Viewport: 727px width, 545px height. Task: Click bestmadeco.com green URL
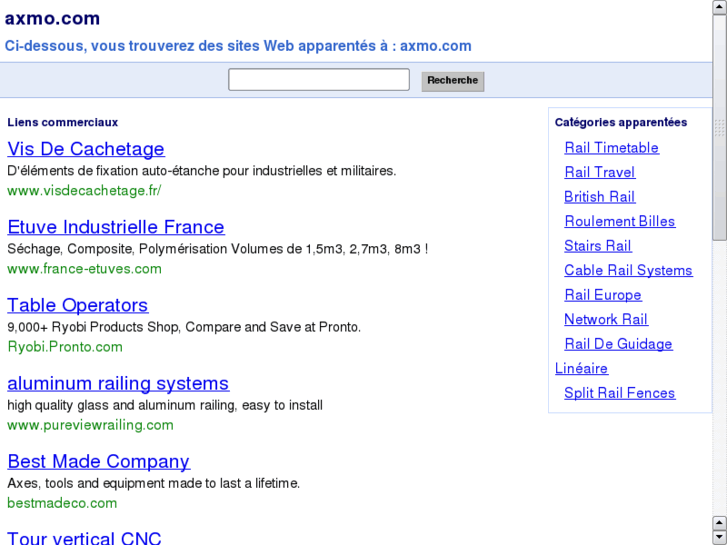62,503
